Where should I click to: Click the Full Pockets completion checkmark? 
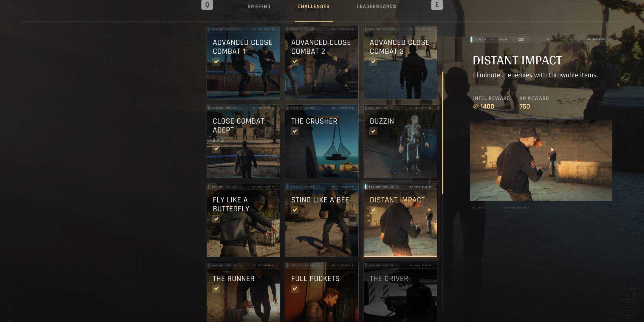(x=295, y=289)
